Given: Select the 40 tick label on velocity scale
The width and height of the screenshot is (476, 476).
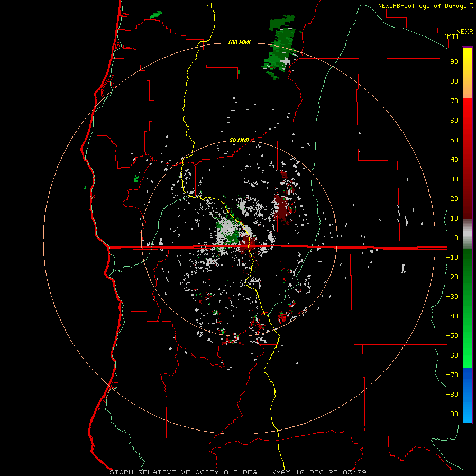Looking at the screenshot, I should coord(454,160).
